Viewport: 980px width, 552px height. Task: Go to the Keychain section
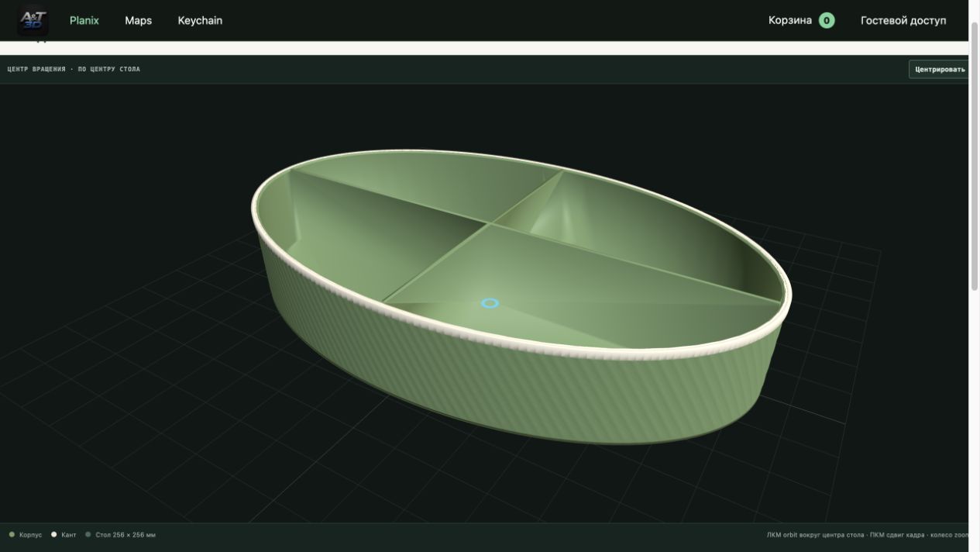tap(200, 20)
